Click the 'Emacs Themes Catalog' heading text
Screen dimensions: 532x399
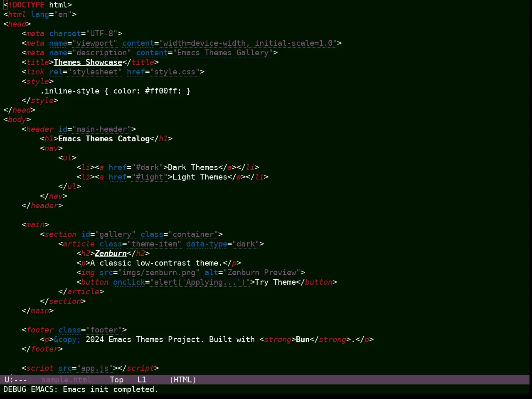(104, 139)
